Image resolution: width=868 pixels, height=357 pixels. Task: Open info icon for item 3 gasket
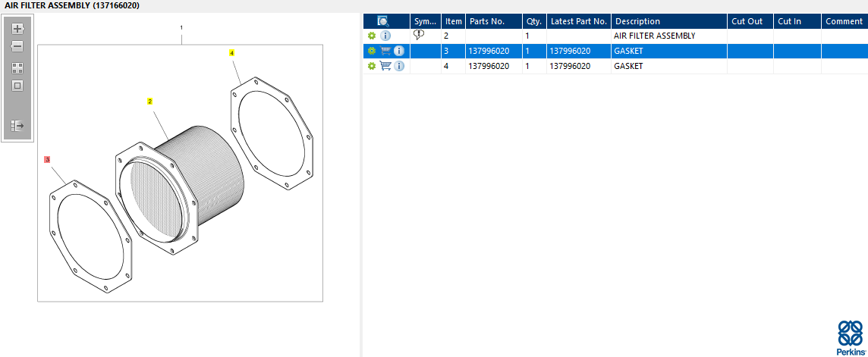pos(398,51)
